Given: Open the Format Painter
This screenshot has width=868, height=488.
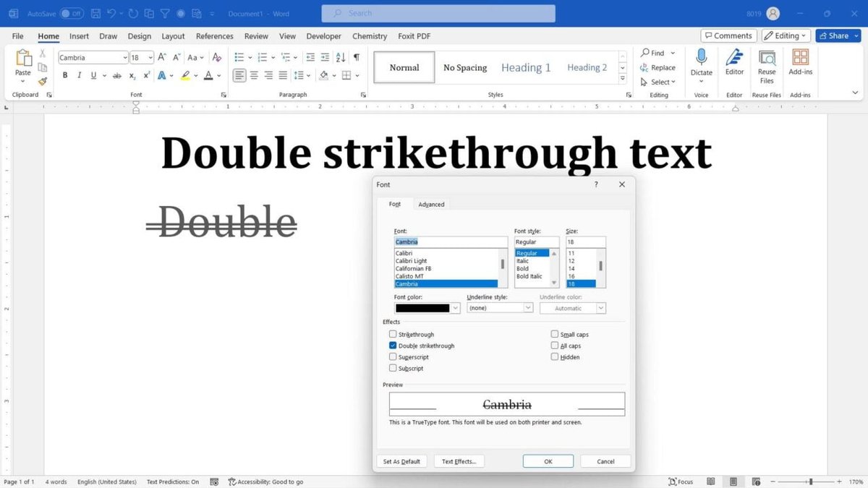Looking at the screenshot, I should coord(43,81).
